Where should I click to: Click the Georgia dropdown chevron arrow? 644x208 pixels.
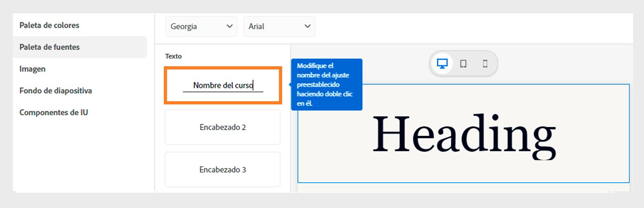pos(229,27)
